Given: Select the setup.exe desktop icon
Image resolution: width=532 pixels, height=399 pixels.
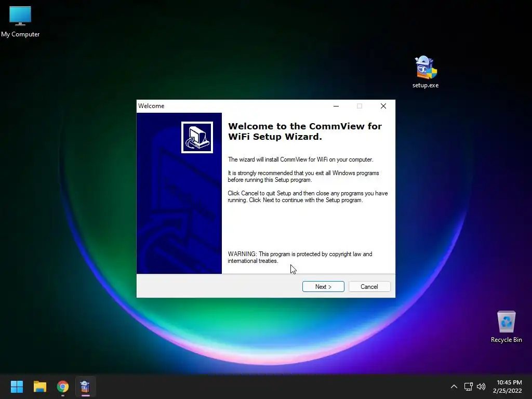Looking at the screenshot, I should click(425, 72).
